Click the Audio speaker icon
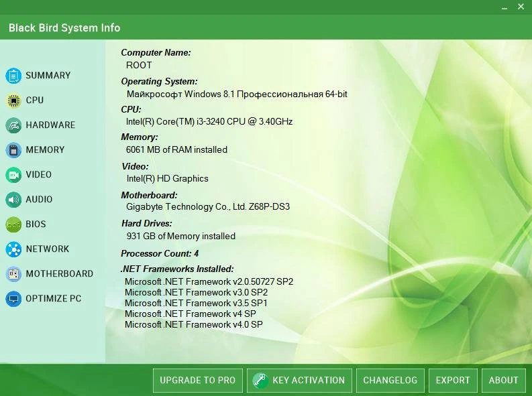 [13, 200]
